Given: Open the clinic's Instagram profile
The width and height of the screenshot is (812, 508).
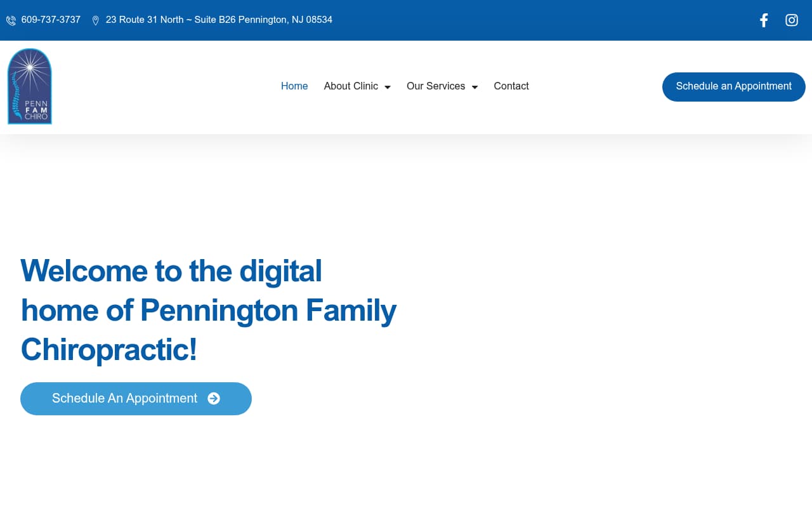Looking at the screenshot, I should pos(791,20).
